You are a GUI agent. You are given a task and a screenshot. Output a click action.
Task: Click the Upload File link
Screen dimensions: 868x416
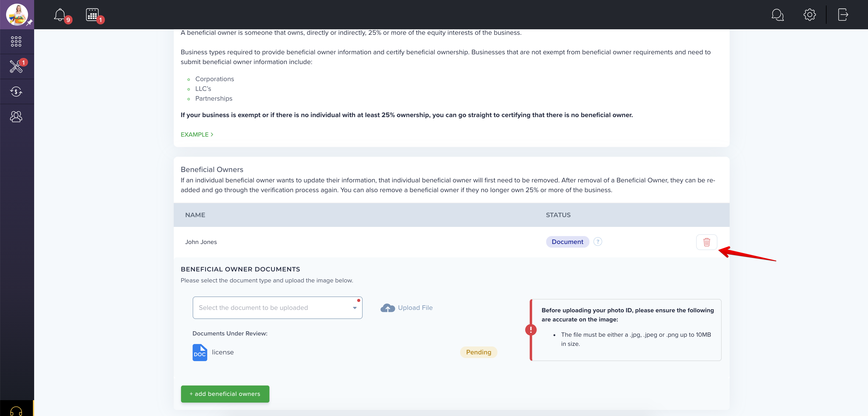tap(415, 308)
